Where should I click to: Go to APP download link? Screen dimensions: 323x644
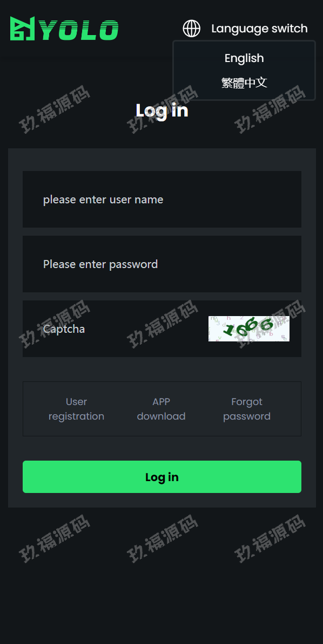click(161, 409)
